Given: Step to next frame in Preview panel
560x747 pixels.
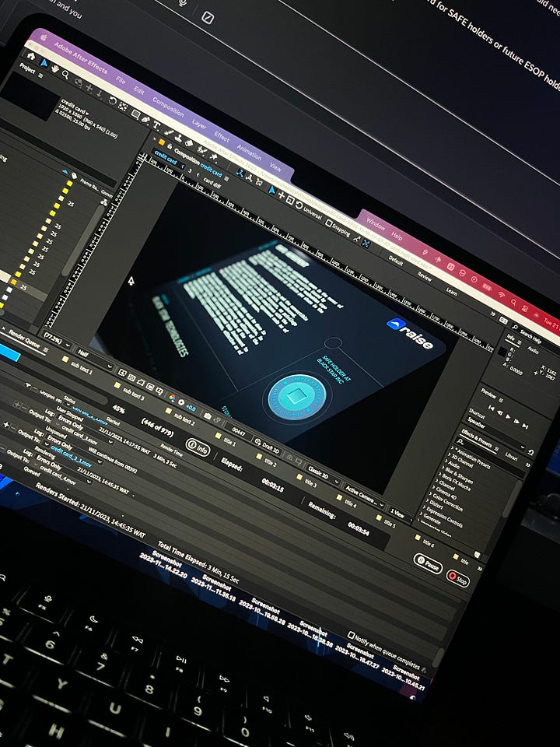Looking at the screenshot, I should tap(516, 422).
